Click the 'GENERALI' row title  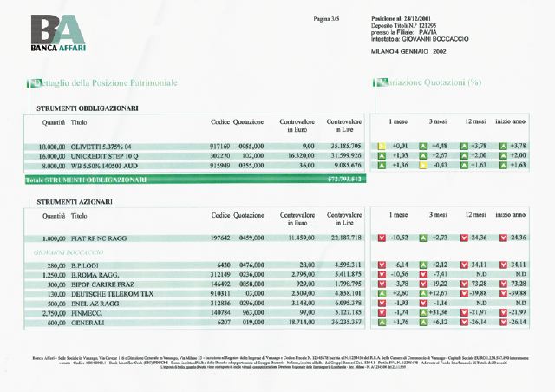88,323
